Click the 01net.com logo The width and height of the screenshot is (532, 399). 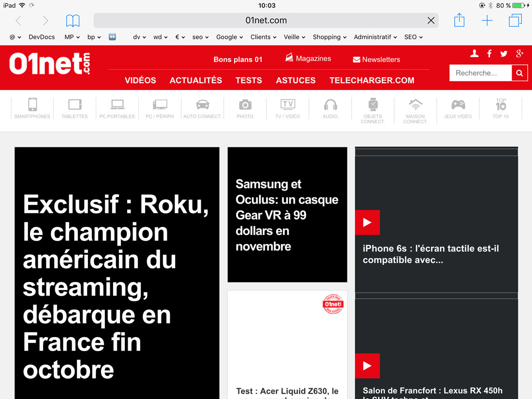click(x=49, y=63)
